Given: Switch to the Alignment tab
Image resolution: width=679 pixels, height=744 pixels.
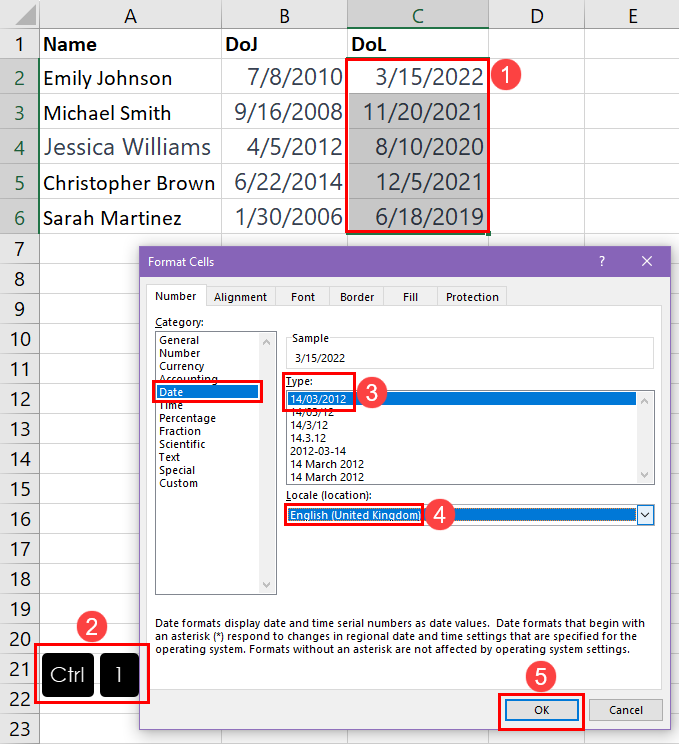Looking at the screenshot, I should coord(240,297).
